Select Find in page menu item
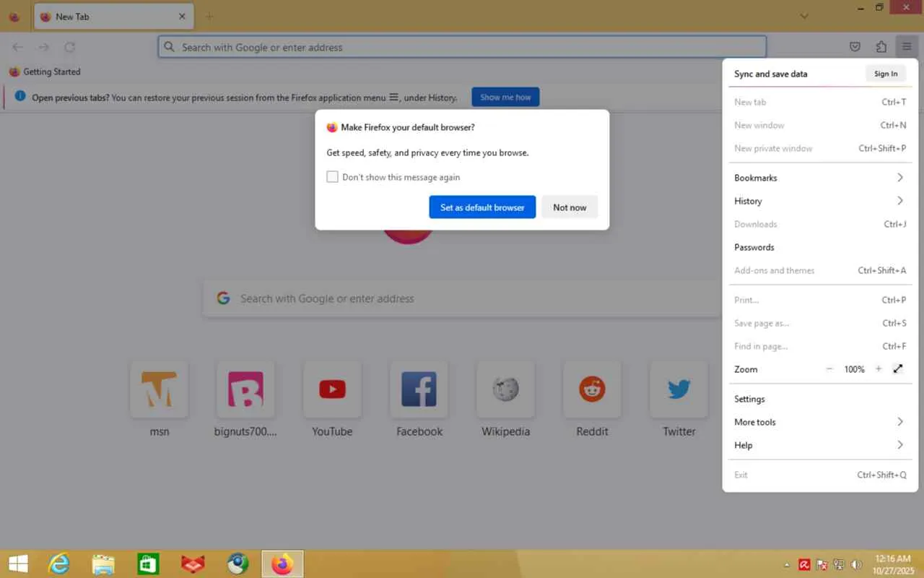The height and width of the screenshot is (578, 924). (x=820, y=346)
